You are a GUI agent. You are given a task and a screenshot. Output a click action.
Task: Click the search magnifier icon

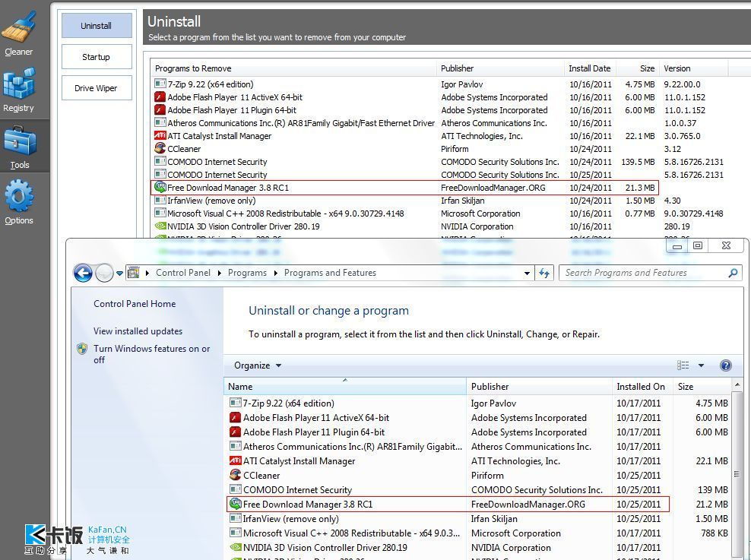pyautogui.click(x=733, y=273)
